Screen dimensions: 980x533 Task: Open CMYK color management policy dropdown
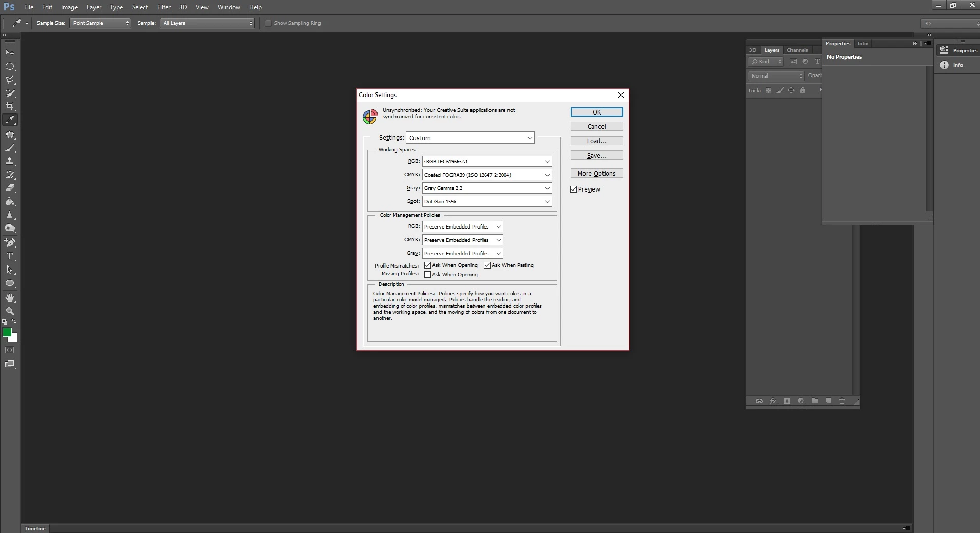pyautogui.click(x=462, y=240)
